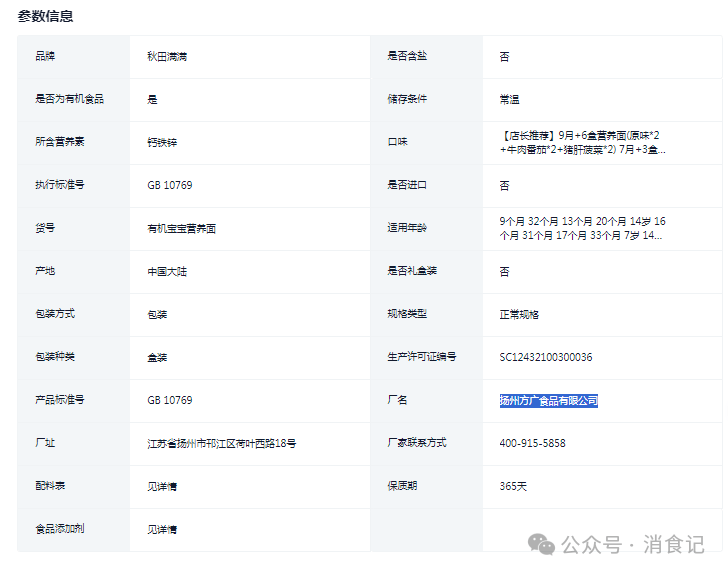Viewport: 728px width, 574px height.
Task: Click the 公众号 · 消食记 watermark text
Action: 633,545
